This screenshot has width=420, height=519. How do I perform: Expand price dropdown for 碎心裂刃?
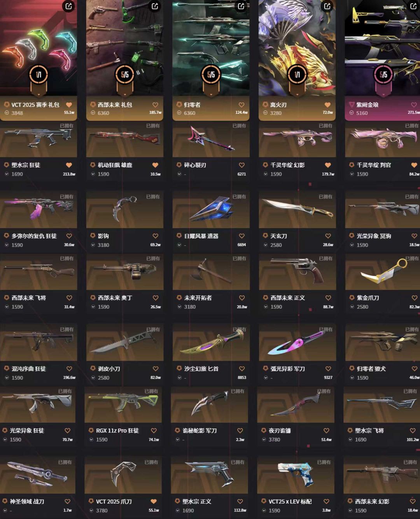[179, 174]
